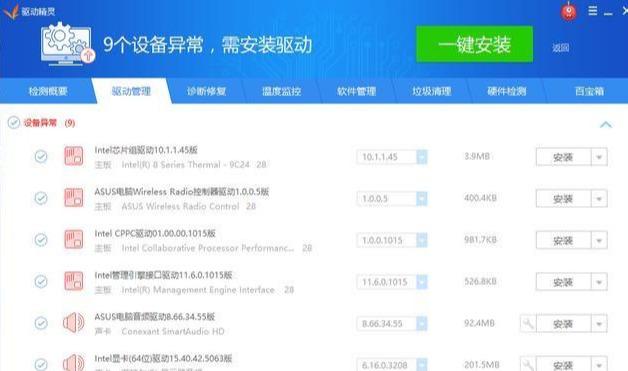
Task: Click text 'Intel Collaborative Processor Performanc...'
Action: pyautogui.click(x=207, y=248)
